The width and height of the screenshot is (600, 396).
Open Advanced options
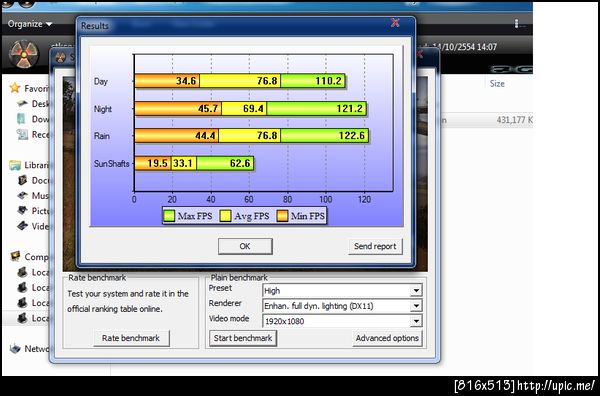coord(387,338)
